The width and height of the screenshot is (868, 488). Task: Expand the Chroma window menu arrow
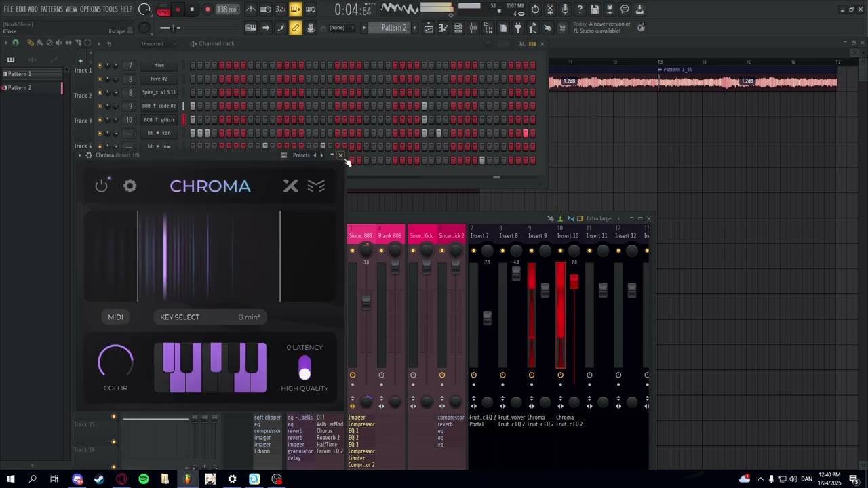click(x=80, y=155)
